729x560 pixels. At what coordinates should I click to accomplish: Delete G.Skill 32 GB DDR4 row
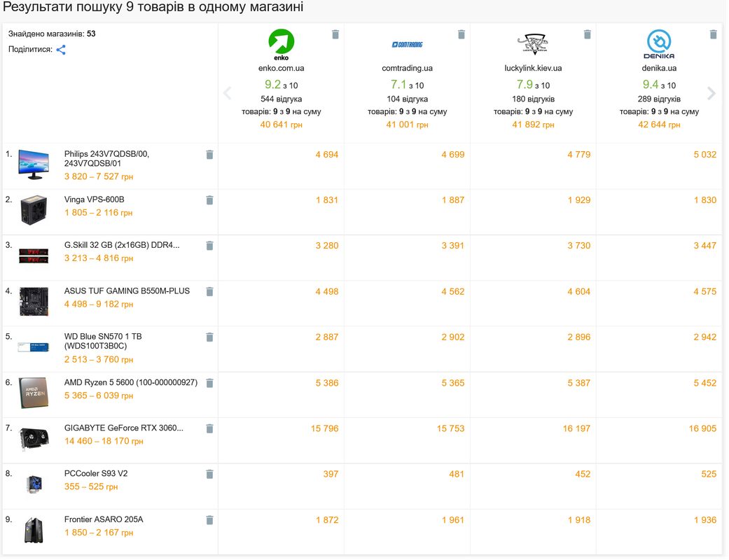(209, 246)
